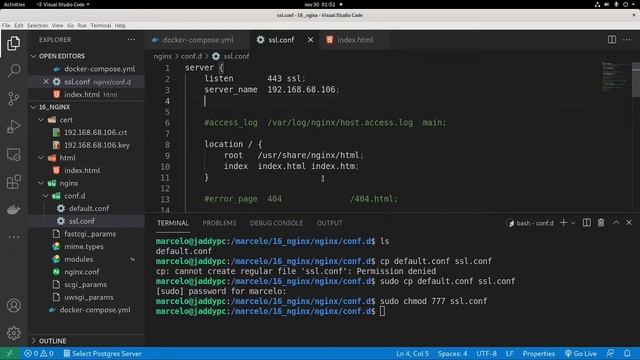This screenshot has width=640, height=360.
Task: Open remote window indicator in status bar
Action: 10,353
